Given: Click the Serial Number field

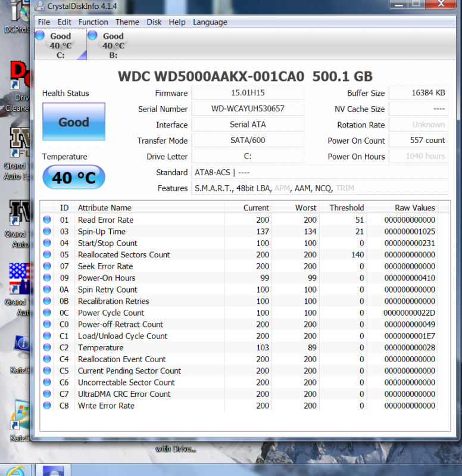Looking at the screenshot, I should tap(248, 109).
